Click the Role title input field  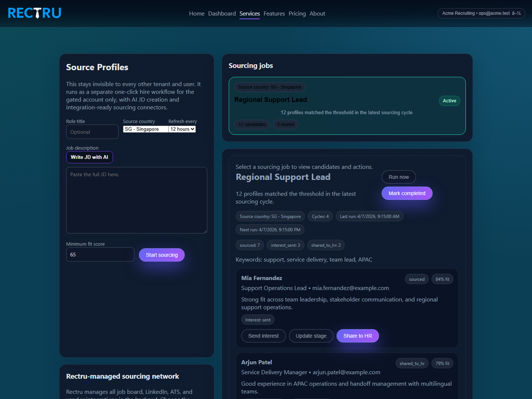[x=92, y=132]
